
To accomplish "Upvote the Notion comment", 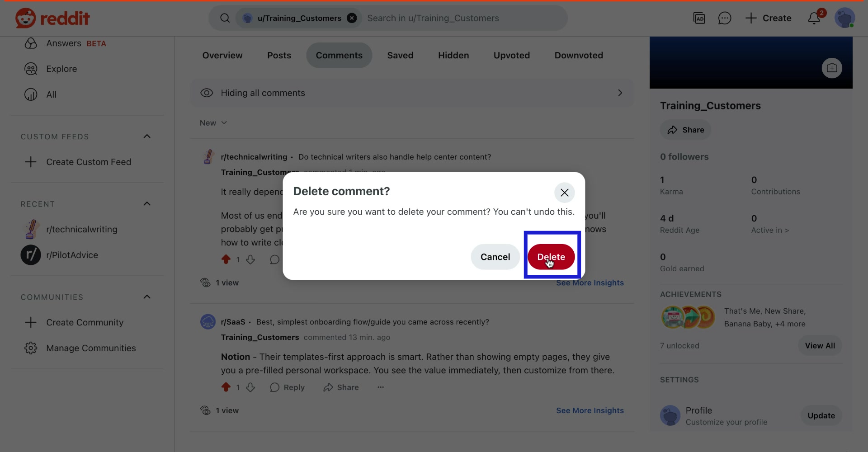I will point(227,387).
